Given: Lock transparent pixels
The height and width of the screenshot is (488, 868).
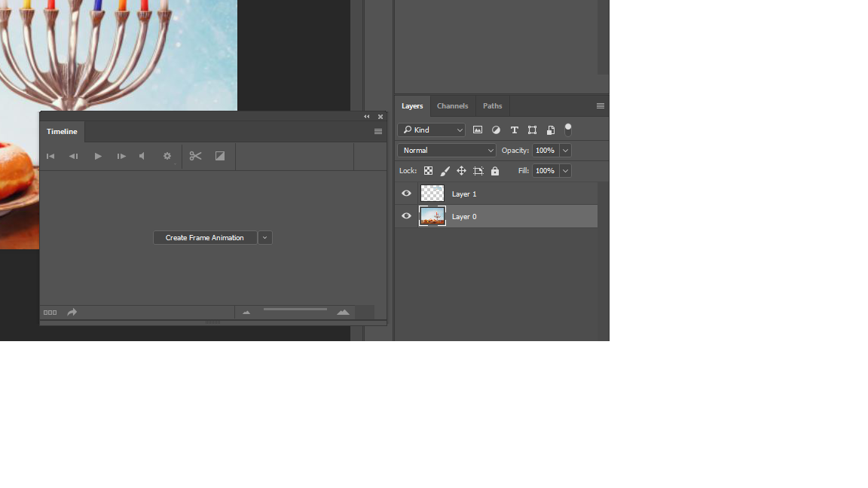Looking at the screenshot, I should [x=429, y=171].
